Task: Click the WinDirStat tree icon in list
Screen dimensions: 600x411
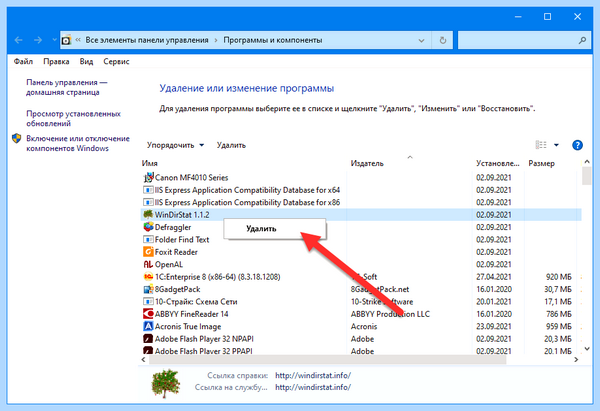Action: point(148,214)
